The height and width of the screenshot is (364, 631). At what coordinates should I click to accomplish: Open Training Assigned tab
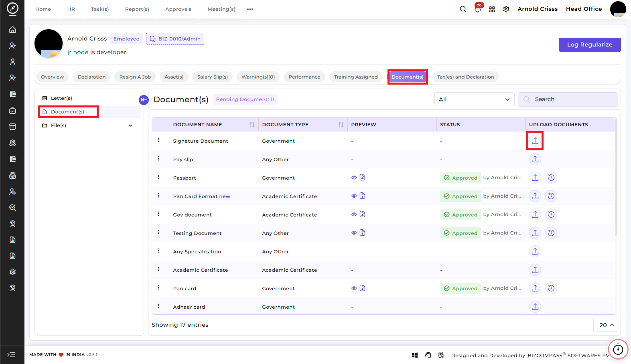[356, 77]
